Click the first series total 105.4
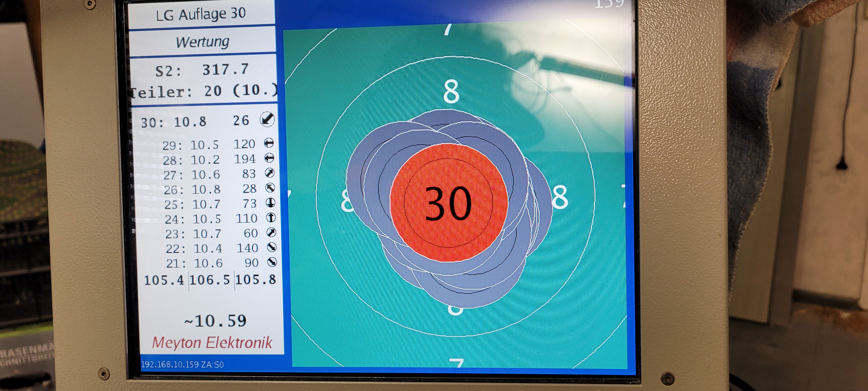The image size is (868, 391). tap(164, 280)
